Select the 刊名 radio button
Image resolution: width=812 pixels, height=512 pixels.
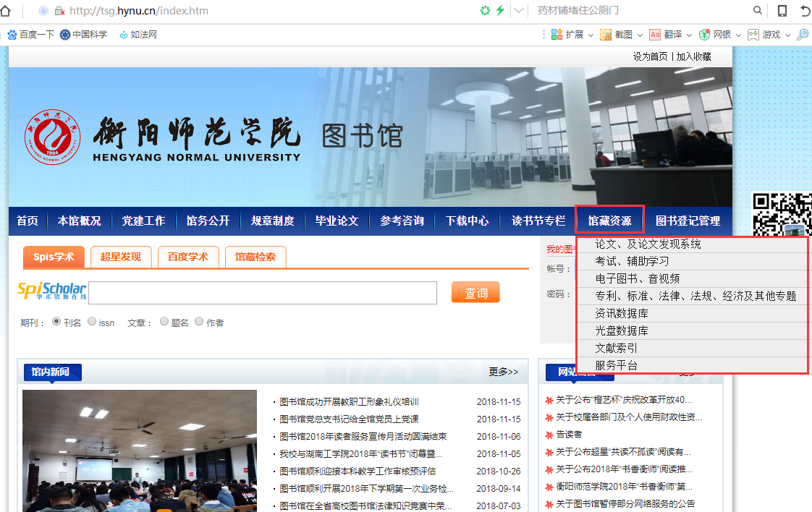[x=56, y=322]
